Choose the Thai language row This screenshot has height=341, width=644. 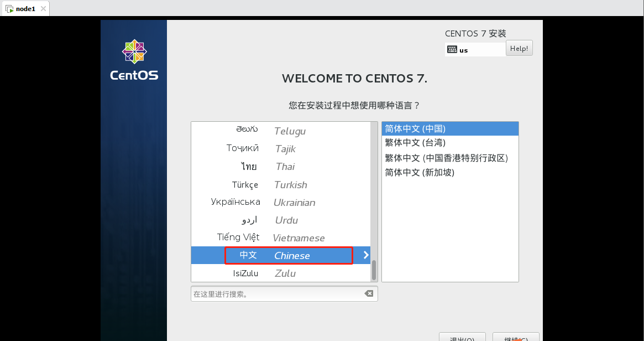(x=280, y=167)
